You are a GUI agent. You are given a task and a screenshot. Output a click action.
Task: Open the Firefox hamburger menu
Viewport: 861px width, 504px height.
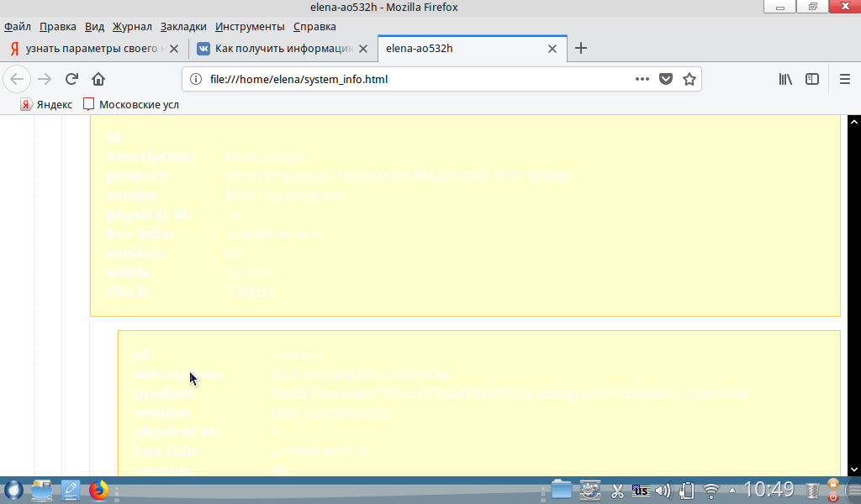pyautogui.click(x=844, y=79)
